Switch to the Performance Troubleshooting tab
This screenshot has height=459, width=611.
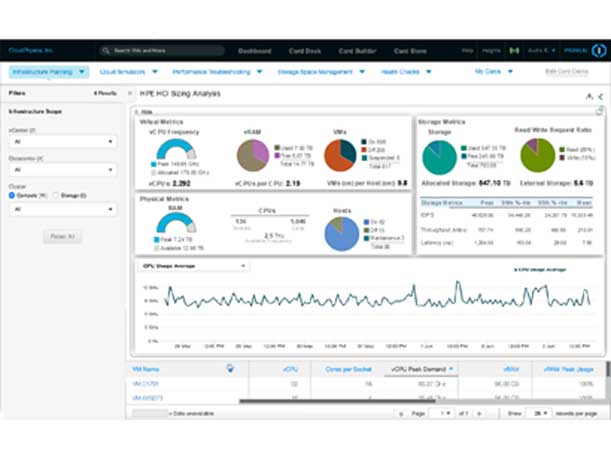[216, 72]
